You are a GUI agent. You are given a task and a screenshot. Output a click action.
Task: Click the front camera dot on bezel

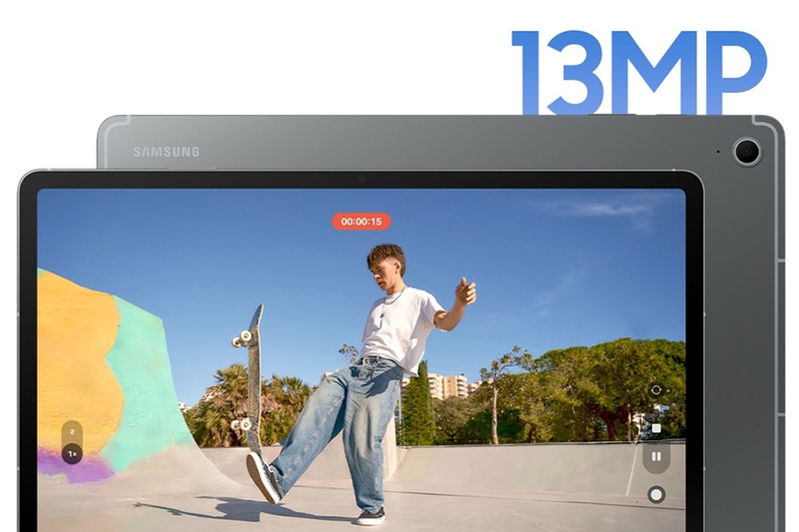pos(361,180)
